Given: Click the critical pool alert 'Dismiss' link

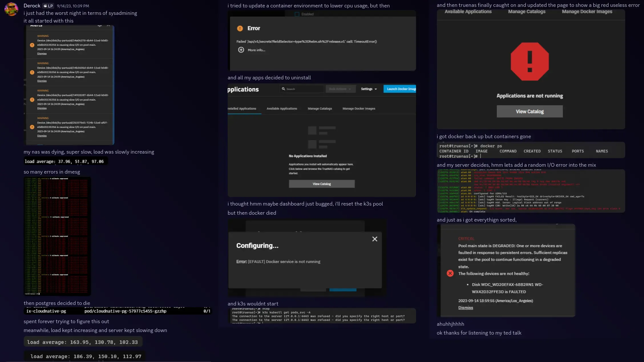Looking at the screenshot, I should click(465, 307).
